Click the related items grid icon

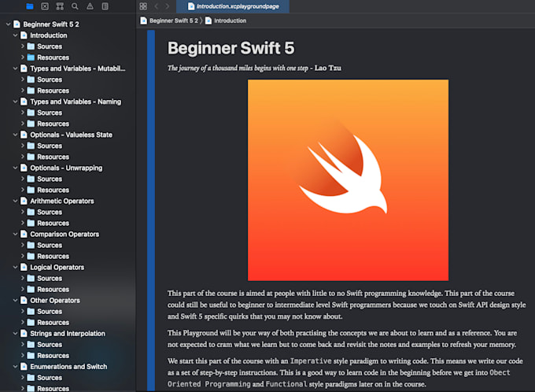coord(143,6)
